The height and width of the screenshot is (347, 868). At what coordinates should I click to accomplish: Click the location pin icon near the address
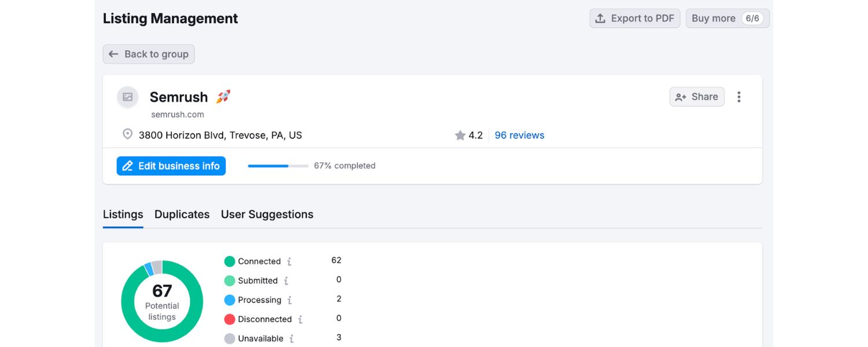[x=127, y=134]
